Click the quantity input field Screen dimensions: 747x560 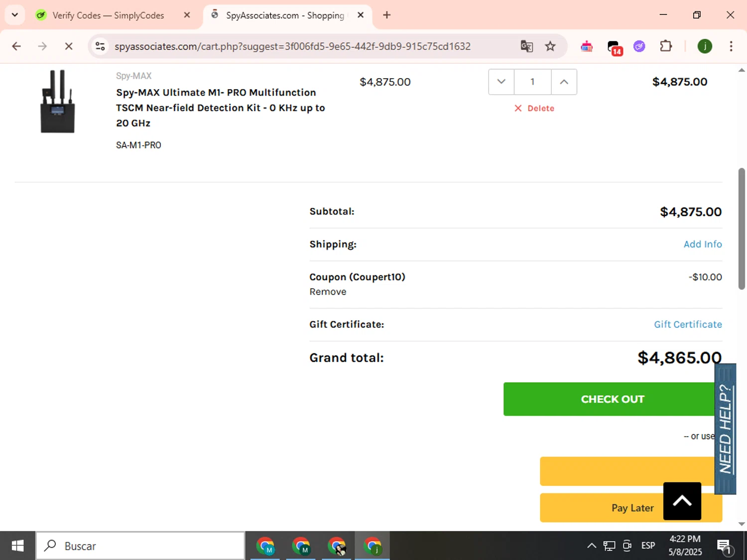click(x=532, y=82)
